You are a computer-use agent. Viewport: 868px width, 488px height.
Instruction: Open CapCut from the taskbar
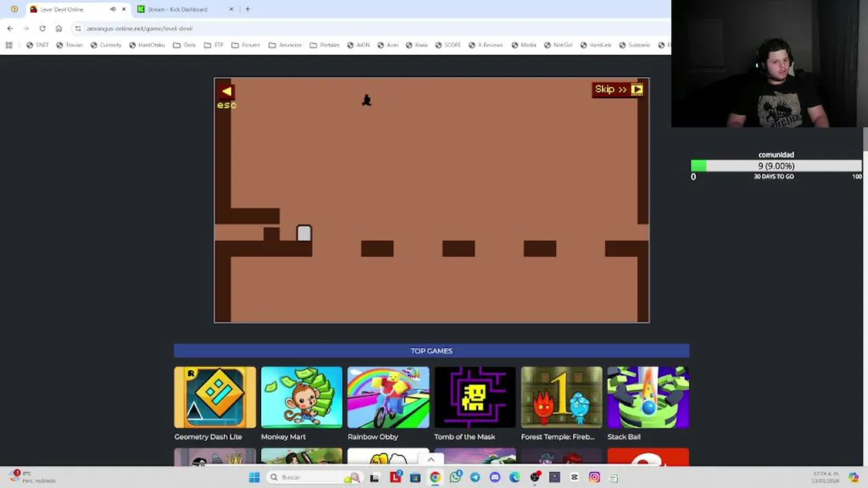pyautogui.click(x=574, y=477)
